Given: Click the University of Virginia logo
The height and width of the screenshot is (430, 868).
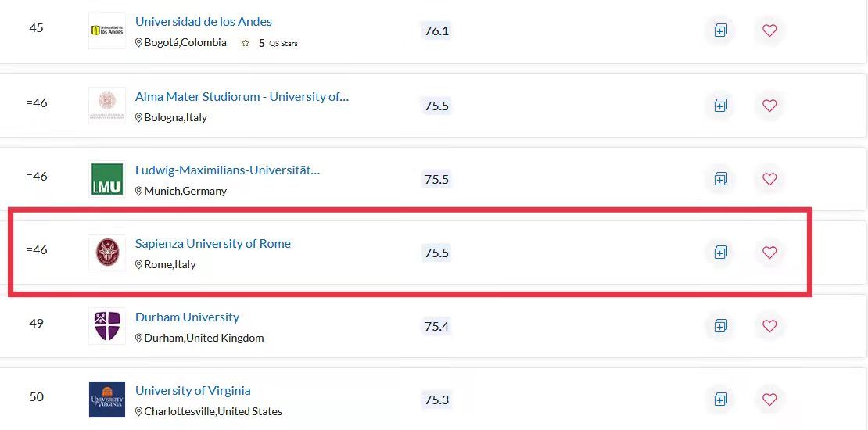Looking at the screenshot, I should click(107, 400).
